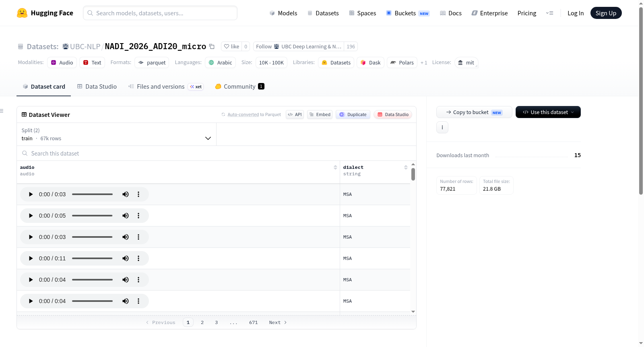644x347 pixels.
Task: Open Buckets in the top navigation
Action: click(x=408, y=13)
